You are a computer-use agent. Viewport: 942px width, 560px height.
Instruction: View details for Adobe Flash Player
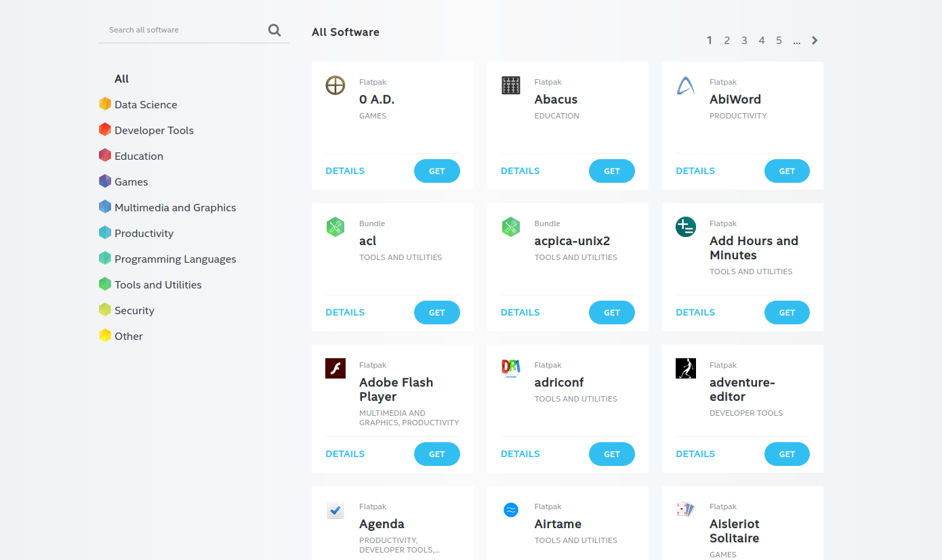point(345,454)
